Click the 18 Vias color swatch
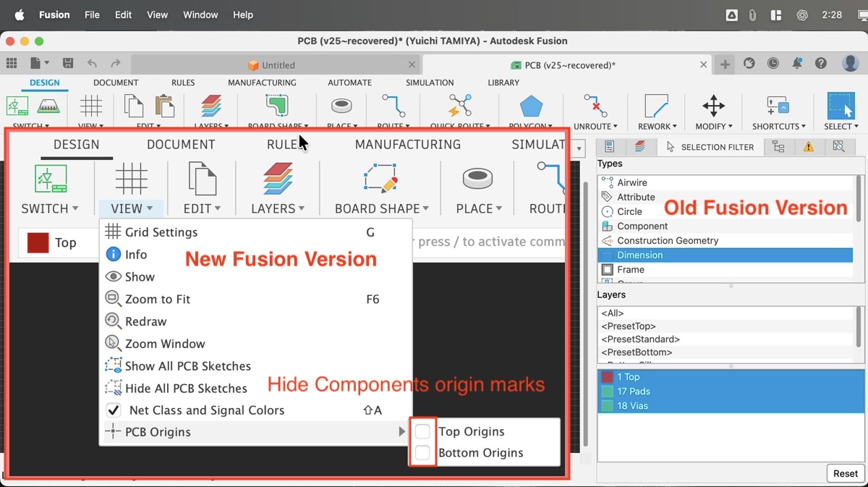Image resolution: width=868 pixels, height=487 pixels. (606, 406)
